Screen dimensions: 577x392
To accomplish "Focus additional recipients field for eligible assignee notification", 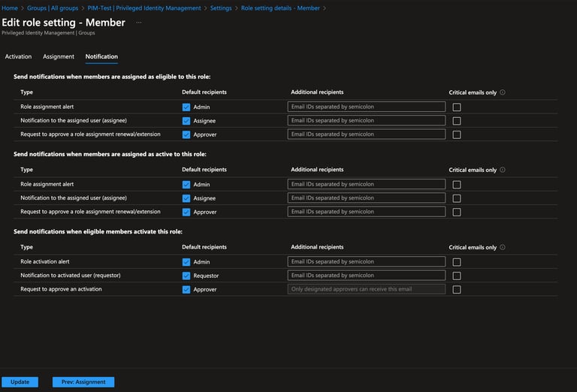I will (367, 120).
